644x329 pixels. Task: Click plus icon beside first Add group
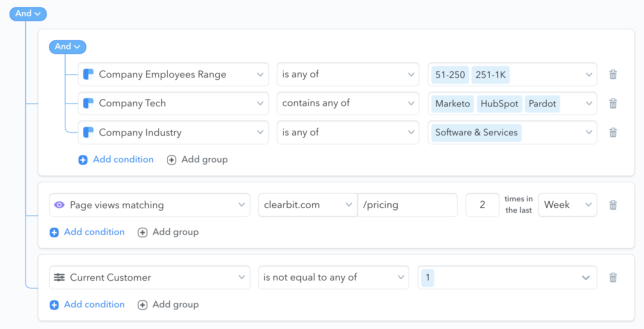[x=171, y=160]
